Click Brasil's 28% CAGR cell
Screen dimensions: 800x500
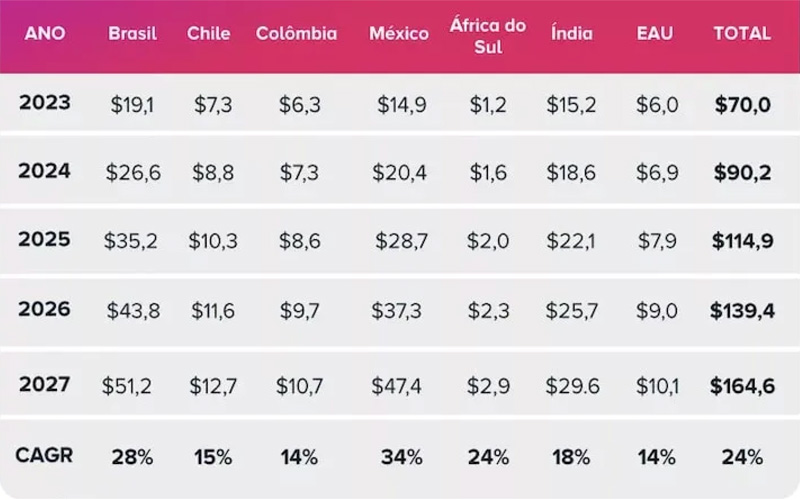point(132,457)
